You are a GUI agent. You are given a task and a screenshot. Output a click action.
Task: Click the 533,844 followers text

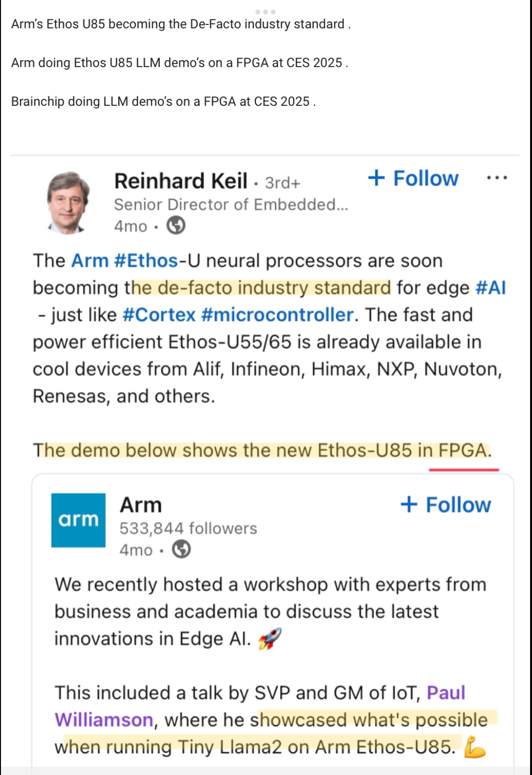click(188, 528)
